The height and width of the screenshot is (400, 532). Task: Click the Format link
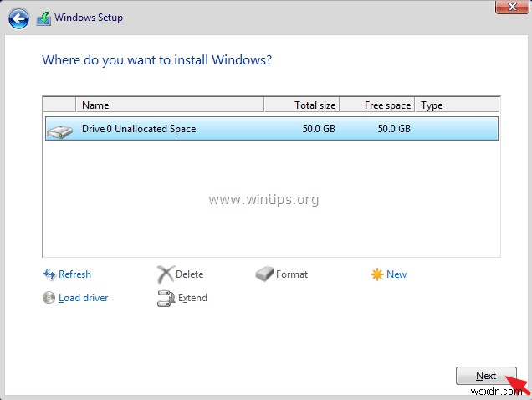292,274
